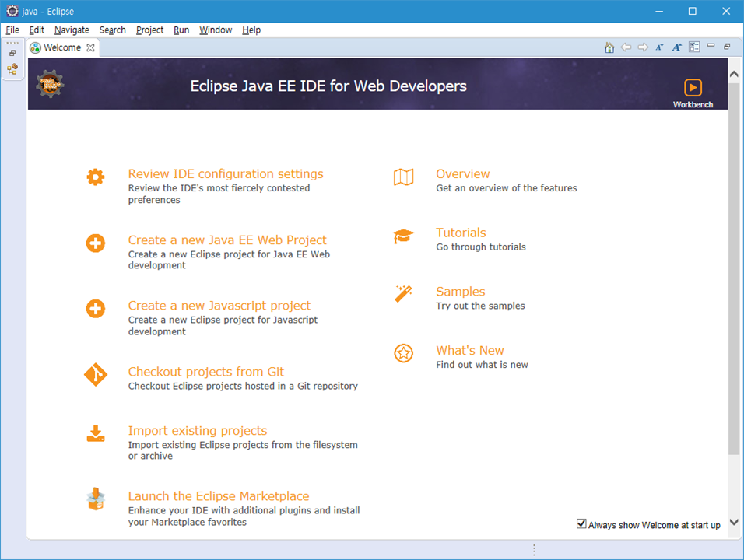The image size is (744, 560).
Task: Click Create a new Javascript project link
Action: click(x=219, y=306)
